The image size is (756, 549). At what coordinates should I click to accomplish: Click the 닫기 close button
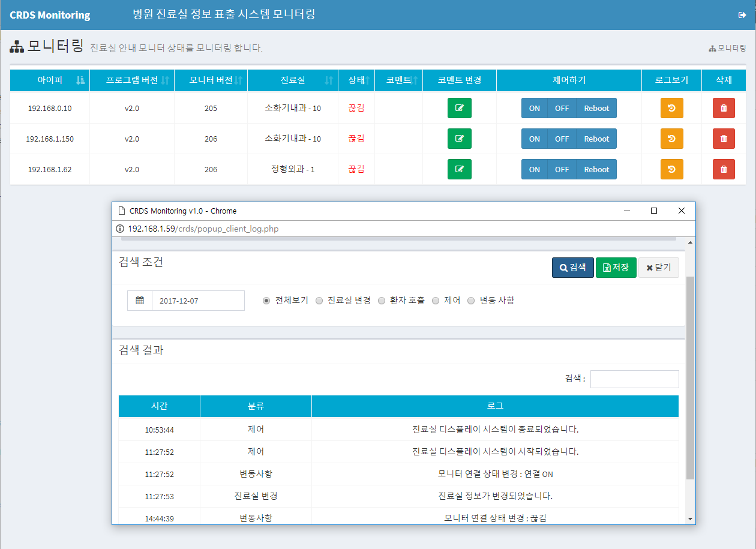(659, 268)
